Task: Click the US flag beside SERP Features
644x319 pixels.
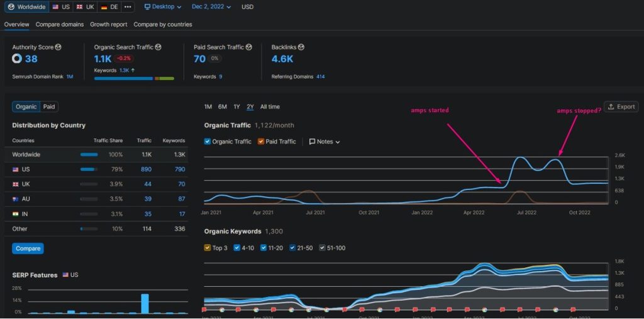Action: [x=65, y=275]
